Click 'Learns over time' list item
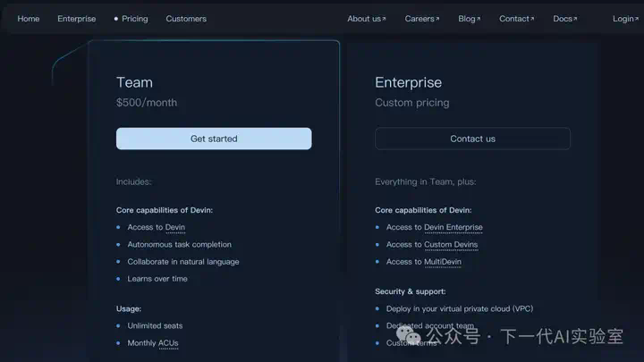Screen dimensions: 644x362 pyautogui.click(x=157, y=279)
